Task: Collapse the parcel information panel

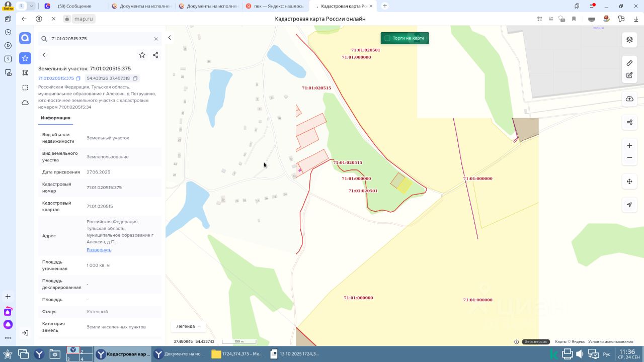Action: pyautogui.click(x=170, y=38)
